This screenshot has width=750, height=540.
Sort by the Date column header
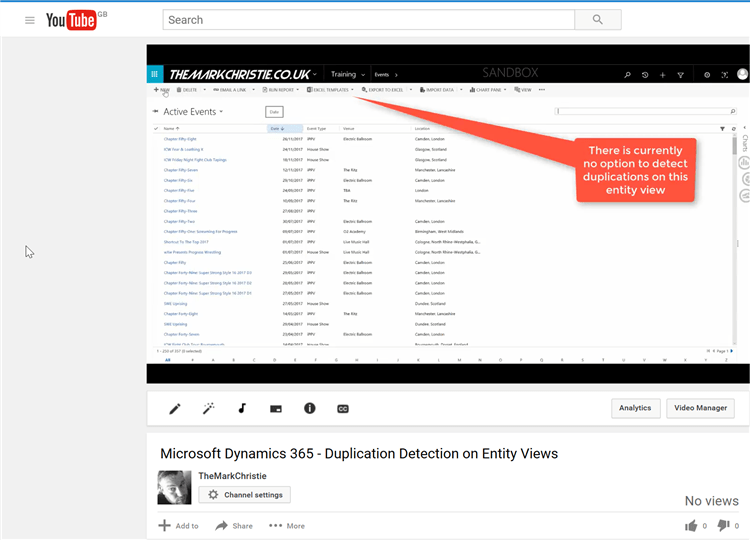coord(285,129)
